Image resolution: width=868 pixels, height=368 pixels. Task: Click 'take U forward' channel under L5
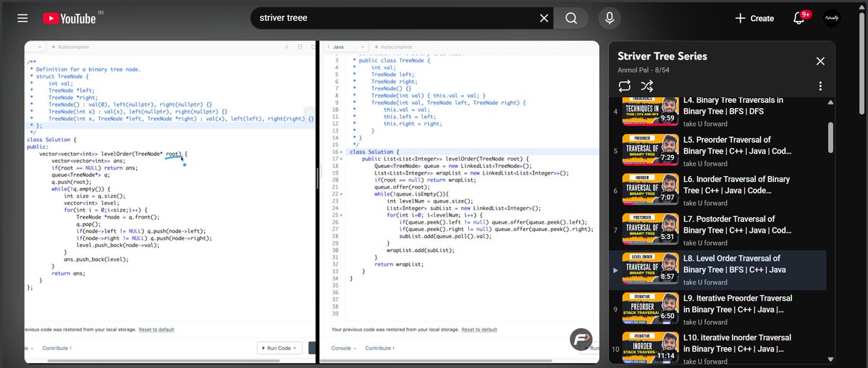705,164
